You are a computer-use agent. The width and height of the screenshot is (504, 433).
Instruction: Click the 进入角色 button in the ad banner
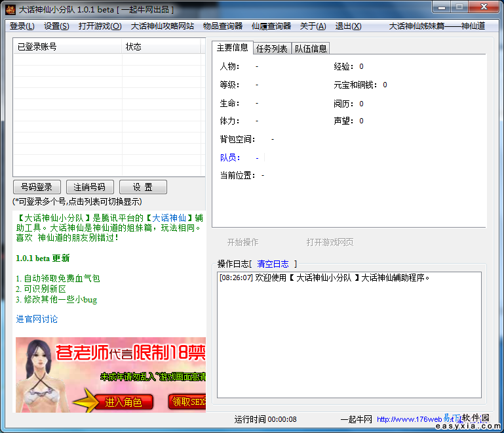(123, 402)
